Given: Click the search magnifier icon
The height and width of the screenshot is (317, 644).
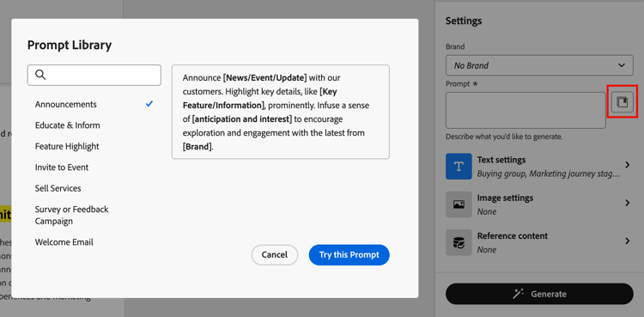Looking at the screenshot, I should click(x=40, y=75).
